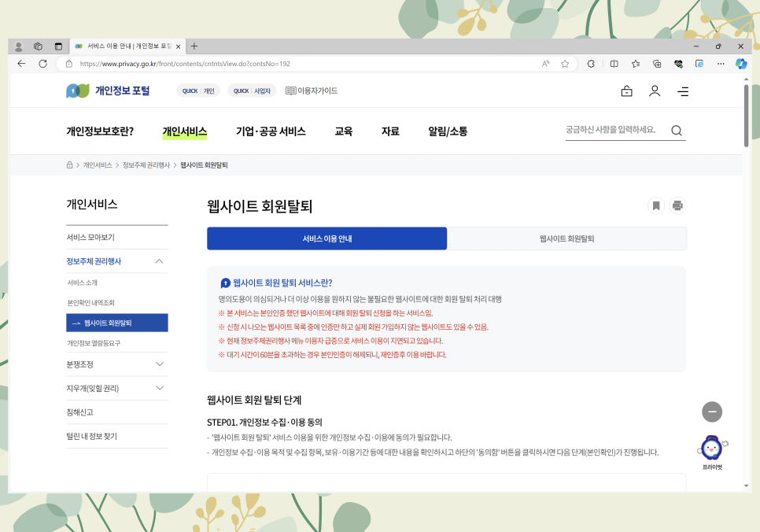Image resolution: width=760 pixels, height=532 pixels.
Task: Open the workspaces icon in title bar
Action: pos(38,46)
